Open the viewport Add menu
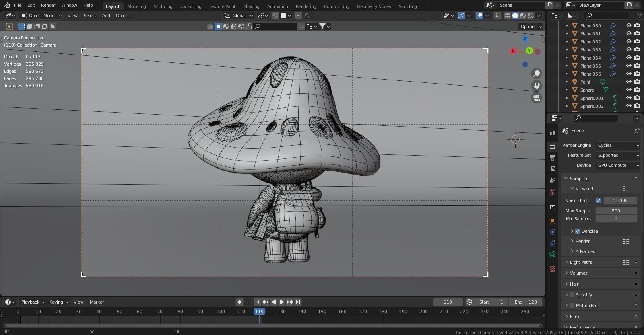 coord(106,16)
